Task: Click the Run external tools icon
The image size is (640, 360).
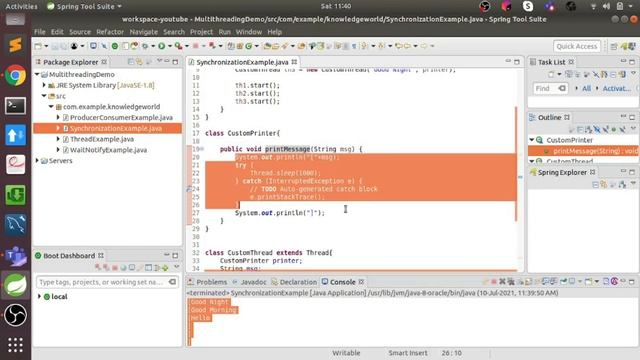Action: (178, 46)
